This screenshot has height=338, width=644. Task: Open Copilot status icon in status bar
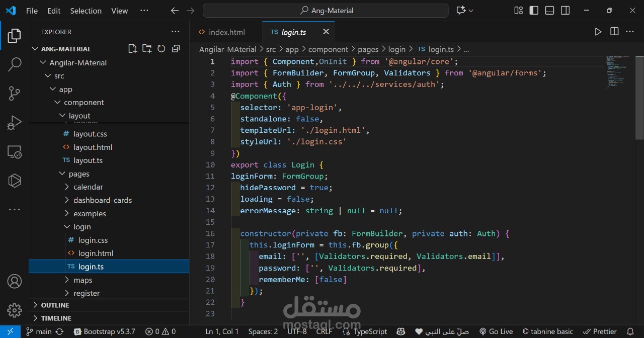point(400,331)
